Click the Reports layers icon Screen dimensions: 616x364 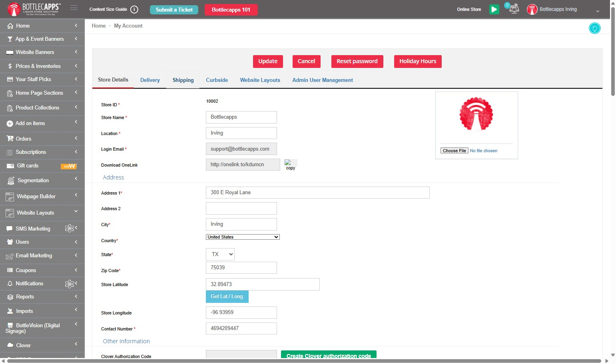10,297
